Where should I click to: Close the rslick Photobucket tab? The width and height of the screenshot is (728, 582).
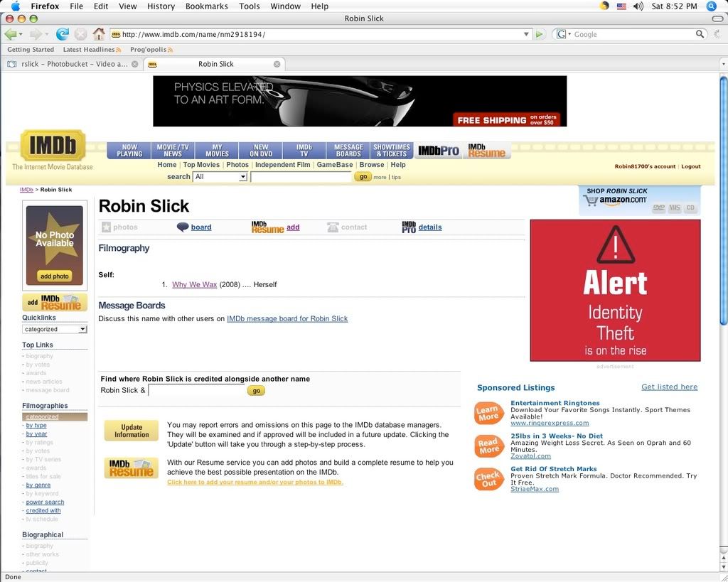pyautogui.click(x=134, y=64)
